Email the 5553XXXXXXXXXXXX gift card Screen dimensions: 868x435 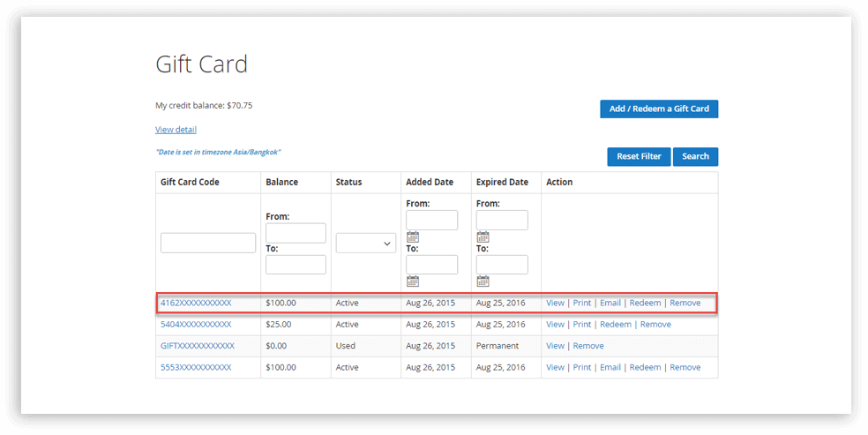click(x=610, y=367)
